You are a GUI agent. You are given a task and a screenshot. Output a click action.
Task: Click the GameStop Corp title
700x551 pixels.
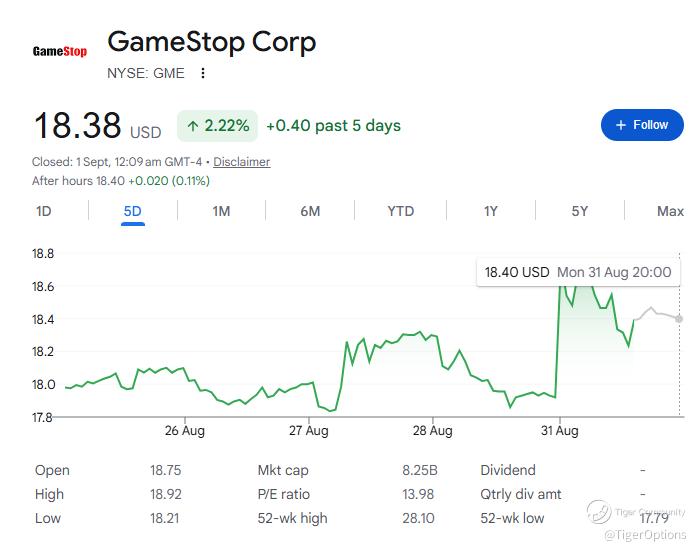(x=212, y=42)
